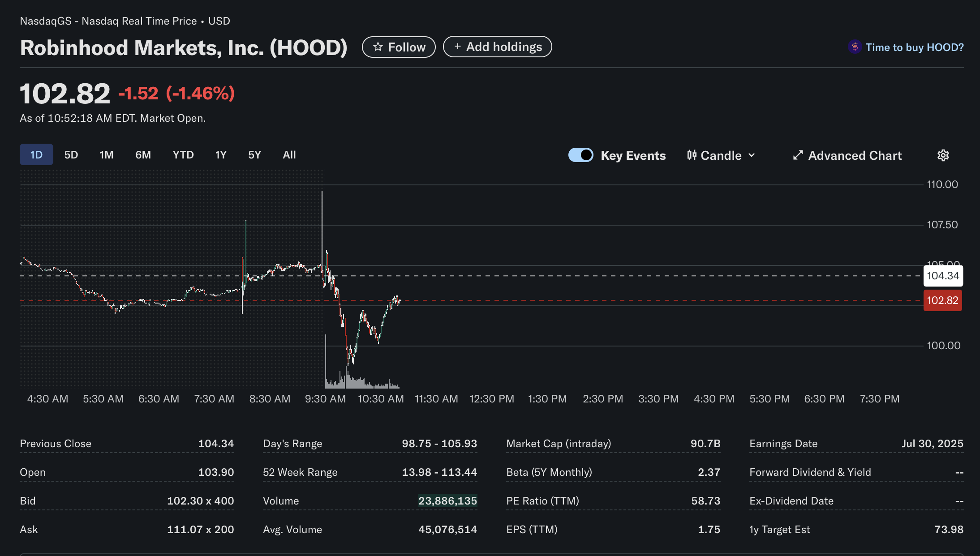
Task: Click the 10:30 AM time axis label
Action: [381, 399]
